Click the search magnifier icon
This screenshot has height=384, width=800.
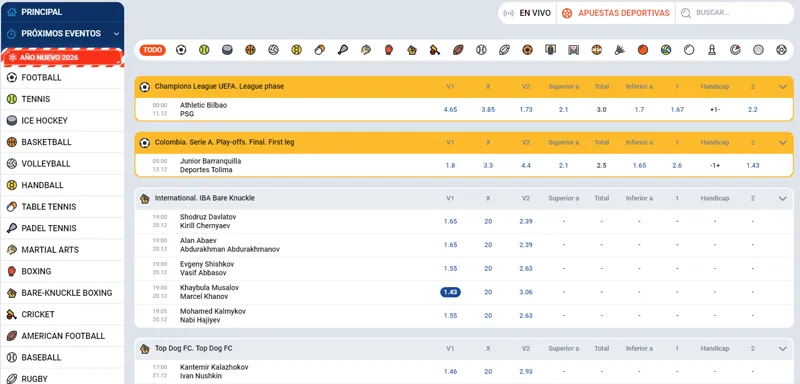[x=686, y=13]
